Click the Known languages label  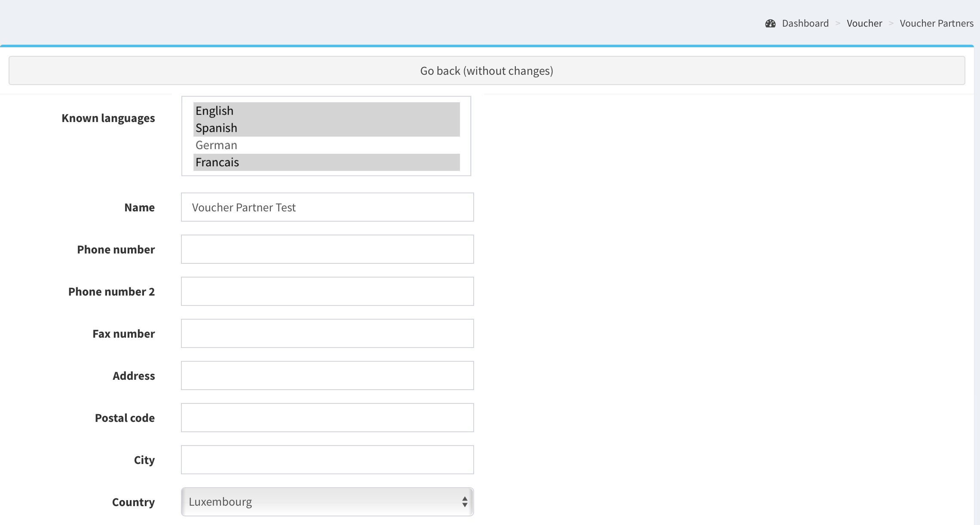108,118
